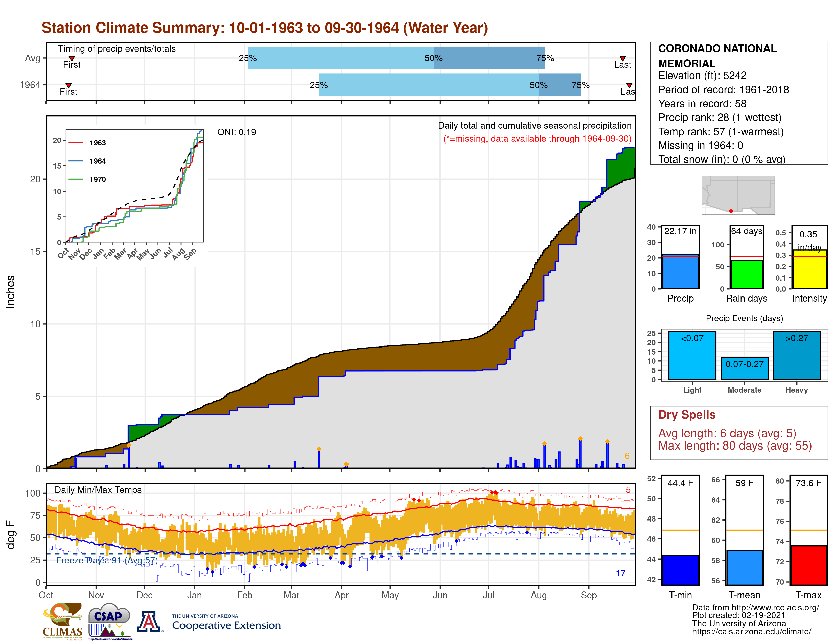
Task: Click 'Max length: 80 days (avg: 55)'
Action: (x=735, y=445)
